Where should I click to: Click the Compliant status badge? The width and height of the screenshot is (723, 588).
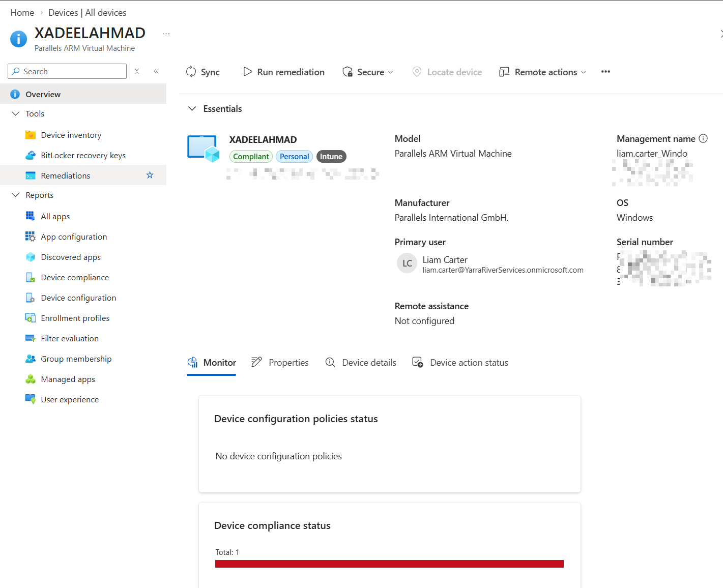pos(251,157)
